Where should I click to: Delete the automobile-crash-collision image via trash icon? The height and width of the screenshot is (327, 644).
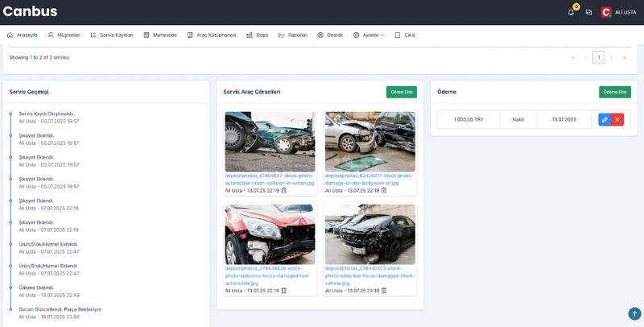tap(284, 191)
